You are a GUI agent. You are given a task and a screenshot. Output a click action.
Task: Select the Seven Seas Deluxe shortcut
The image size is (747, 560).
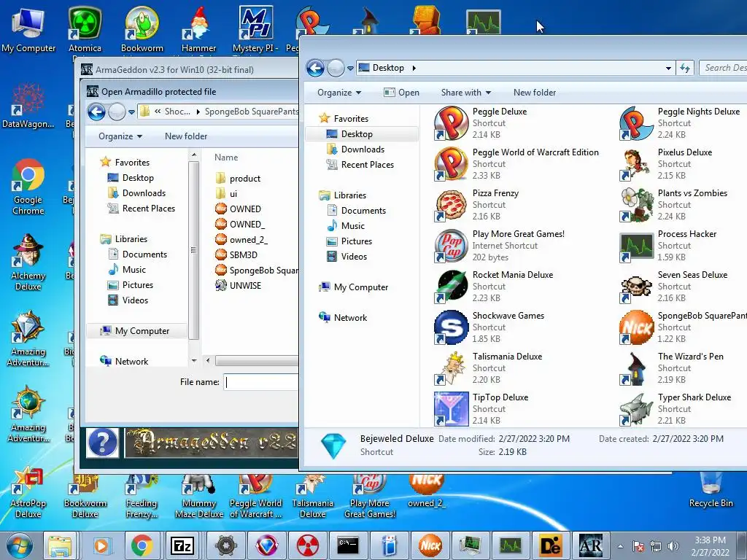click(673, 286)
